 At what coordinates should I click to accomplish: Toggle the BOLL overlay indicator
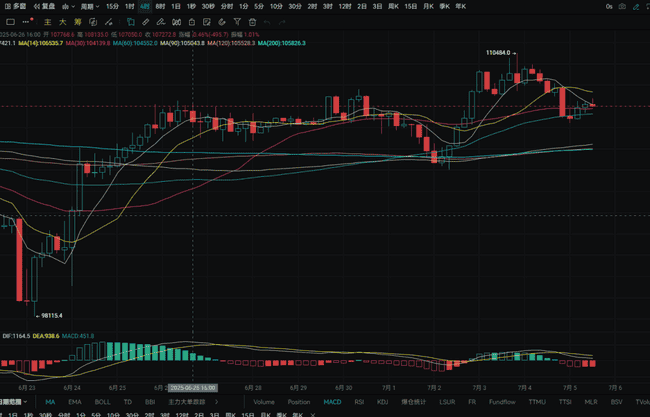pos(102,402)
